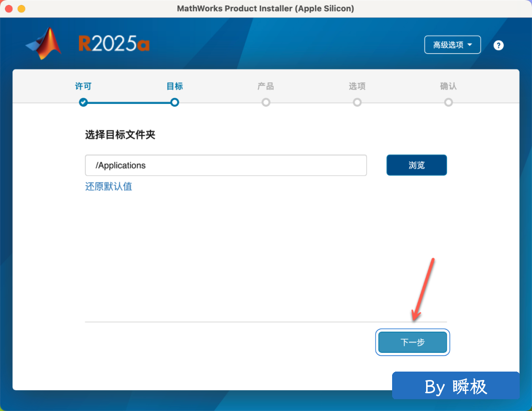Click the completed 许可 step checkmark circle
532x411 pixels.
83,103
